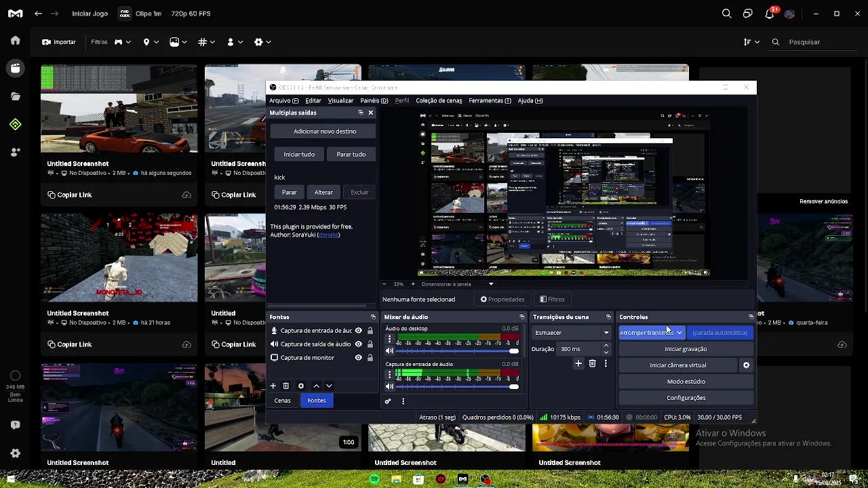Open Medal home in the left sidebar
The height and width of the screenshot is (488, 868).
(15, 40)
